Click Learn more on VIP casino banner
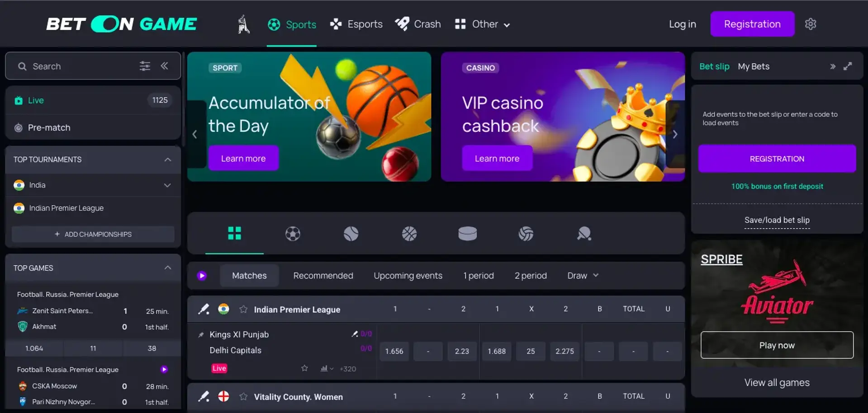This screenshot has height=413, width=868. tap(497, 158)
